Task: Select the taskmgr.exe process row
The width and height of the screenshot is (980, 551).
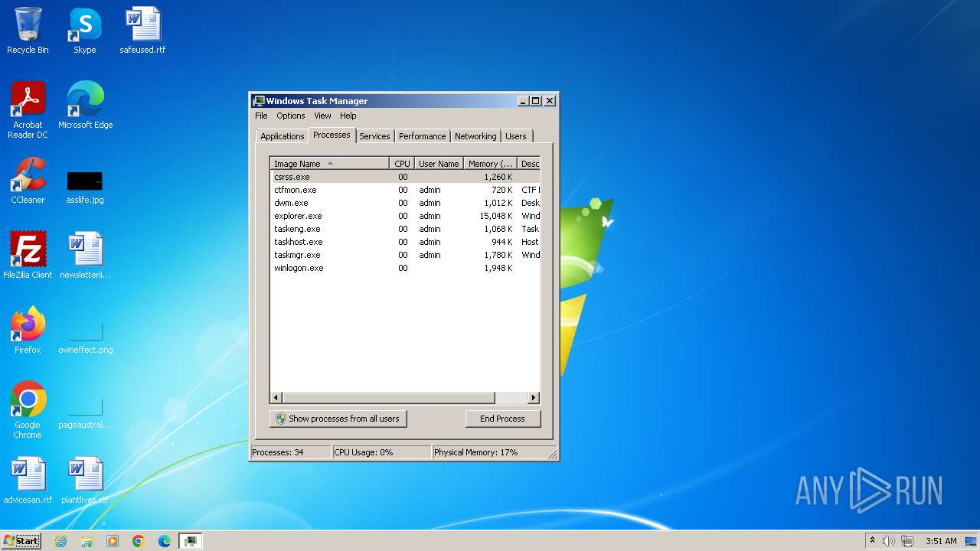Action: tap(405, 255)
